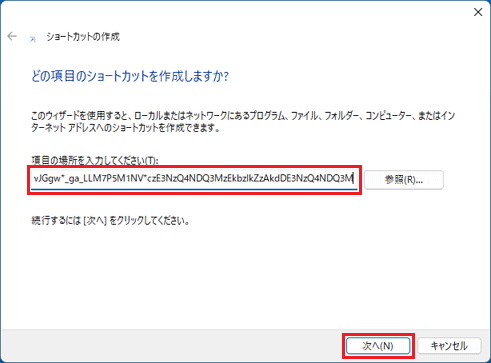Click the heading どの項目のショートカットを作成しますか?
The height and width of the screenshot is (363, 491).
pos(130,76)
